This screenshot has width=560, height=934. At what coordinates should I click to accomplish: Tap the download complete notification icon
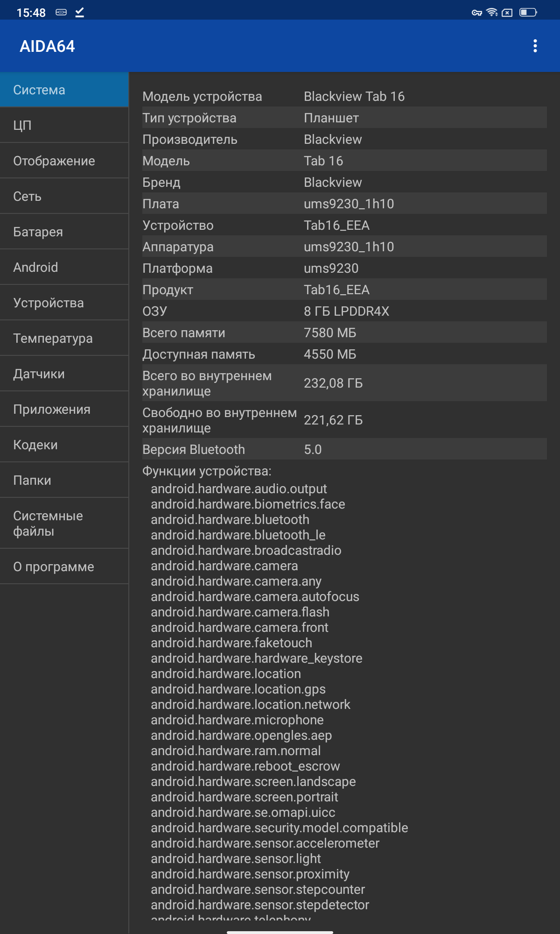(x=80, y=12)
